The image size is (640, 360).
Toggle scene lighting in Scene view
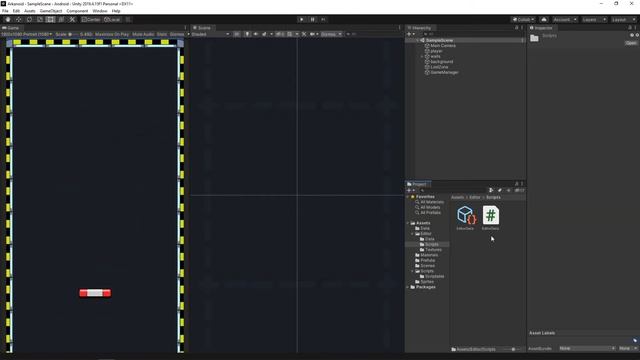[247, 34]
